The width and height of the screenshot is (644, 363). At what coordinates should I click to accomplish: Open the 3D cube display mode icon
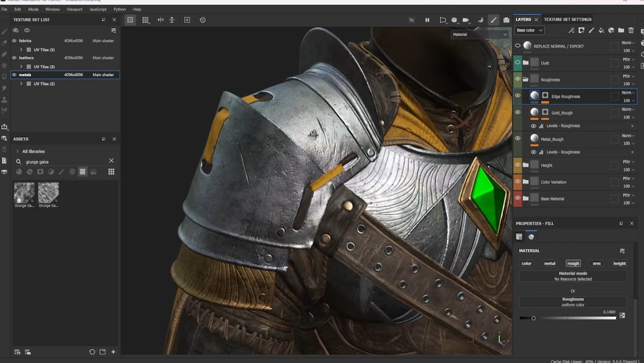point(454,20)
